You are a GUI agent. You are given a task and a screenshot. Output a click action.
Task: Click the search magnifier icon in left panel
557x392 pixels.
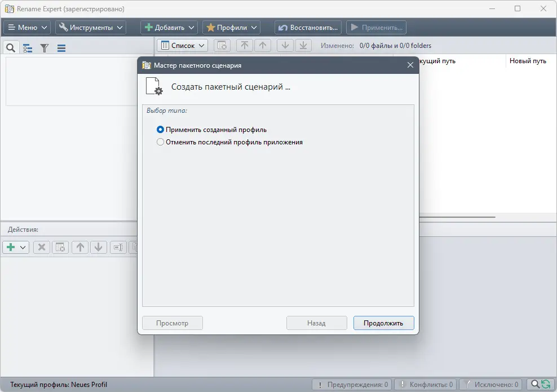tap(11, 47)
